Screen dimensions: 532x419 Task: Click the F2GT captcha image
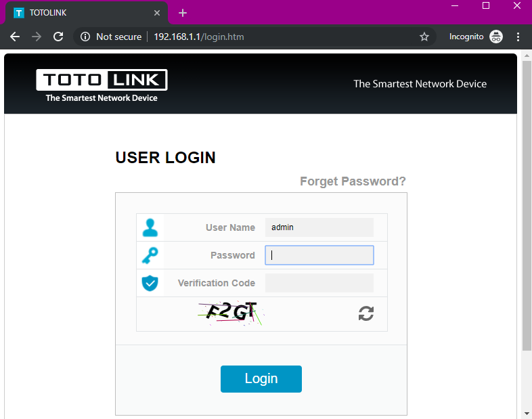pos(231,313)
